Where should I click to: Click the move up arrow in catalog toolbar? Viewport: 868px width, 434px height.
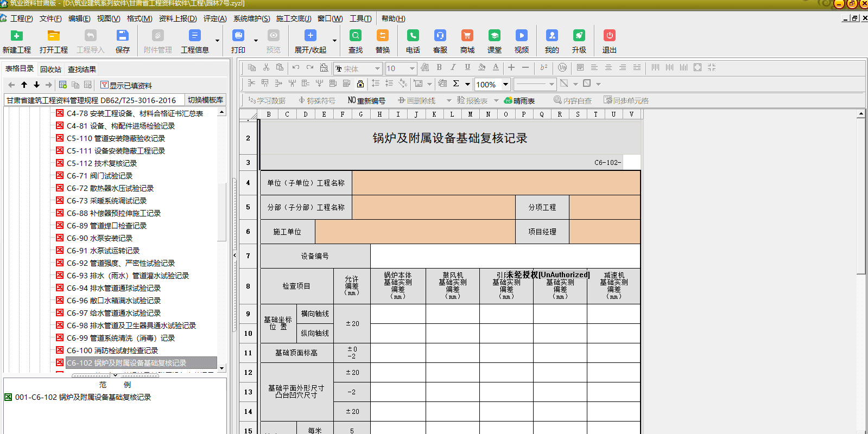click(x=24, y=85)
